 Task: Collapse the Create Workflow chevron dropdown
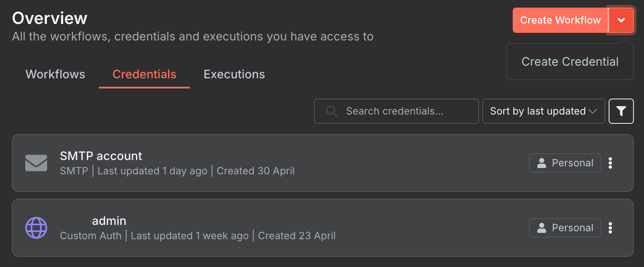click(621, 20)
